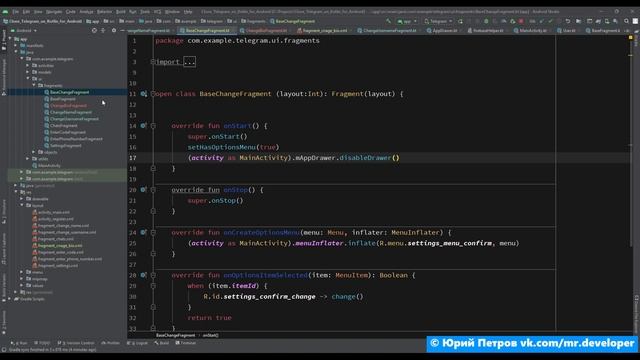Expand the activities package folder
This screenshot has height=360, width=640.
click(x=28, y=65)
